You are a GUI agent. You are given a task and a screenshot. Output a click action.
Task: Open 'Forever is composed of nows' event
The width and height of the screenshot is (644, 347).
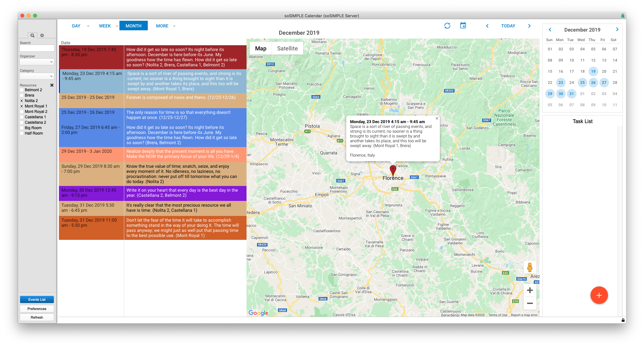coord(153,100)
